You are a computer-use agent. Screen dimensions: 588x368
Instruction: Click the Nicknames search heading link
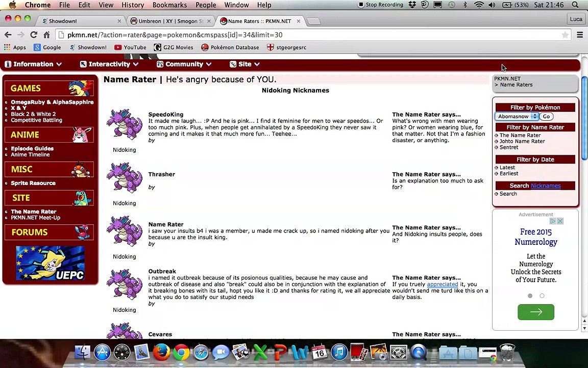pyautogui.click(x=546, y=186)
